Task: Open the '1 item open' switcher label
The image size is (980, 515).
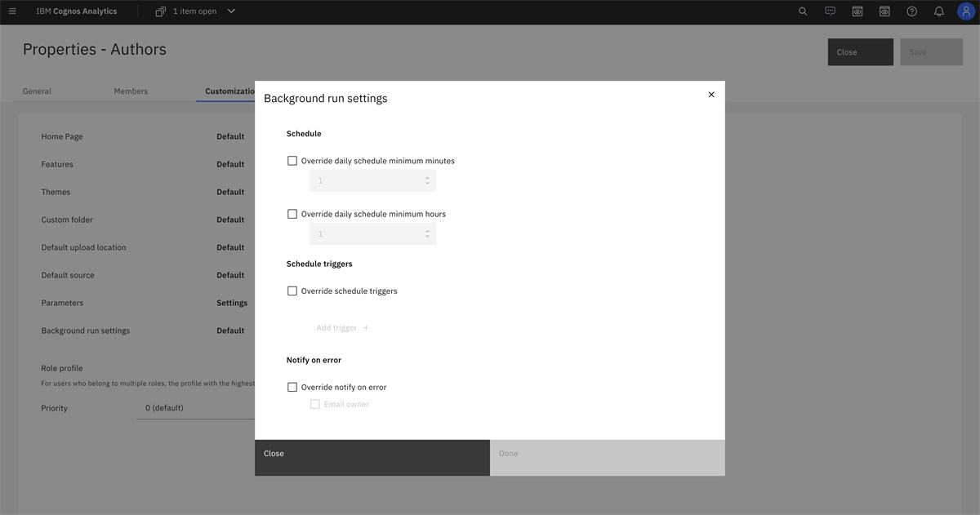Action: [x=193, y=11]
